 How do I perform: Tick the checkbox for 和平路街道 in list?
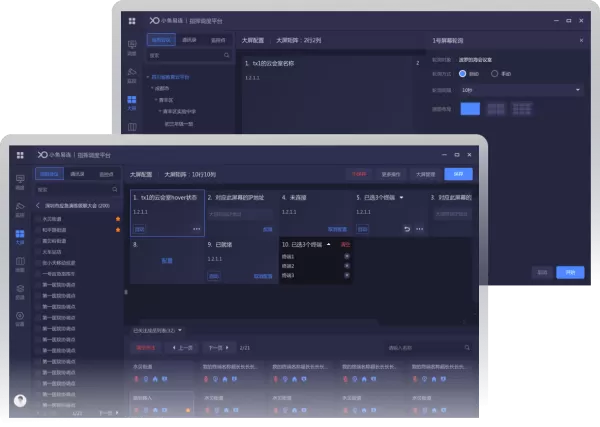pos(38,230)
